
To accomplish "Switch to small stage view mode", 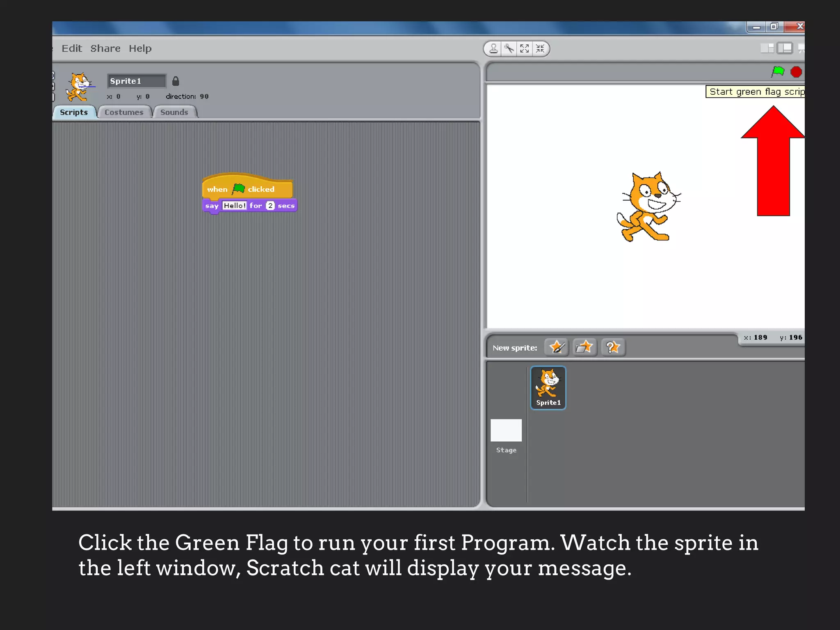I will click(x=767, y=48).
